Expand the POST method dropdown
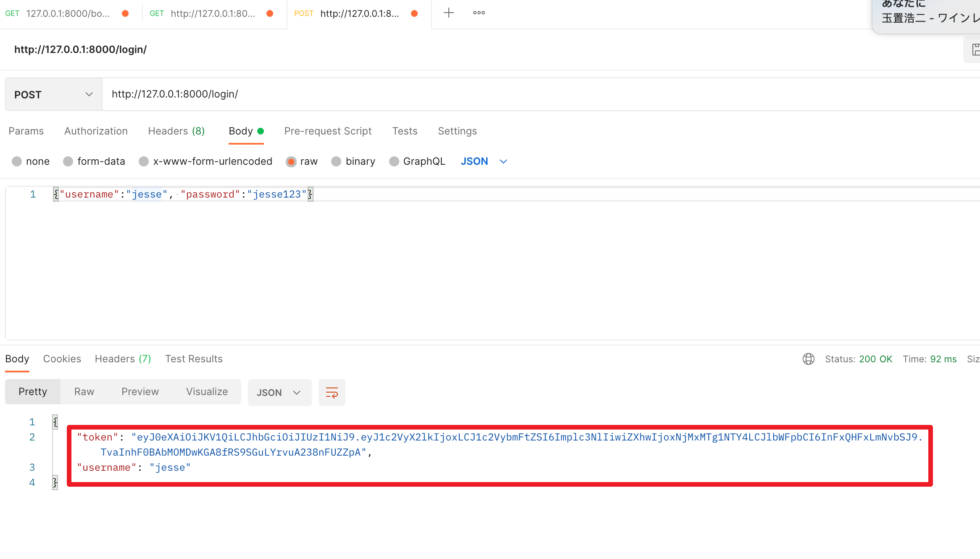980x559 pixels. pos(53,95)
